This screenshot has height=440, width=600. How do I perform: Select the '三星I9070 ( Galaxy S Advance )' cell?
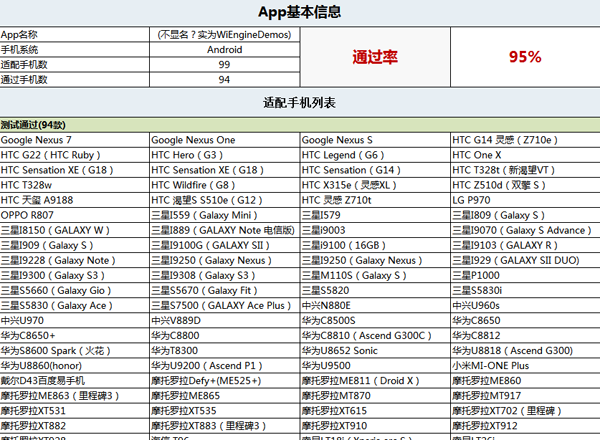[x=525, y=230]
